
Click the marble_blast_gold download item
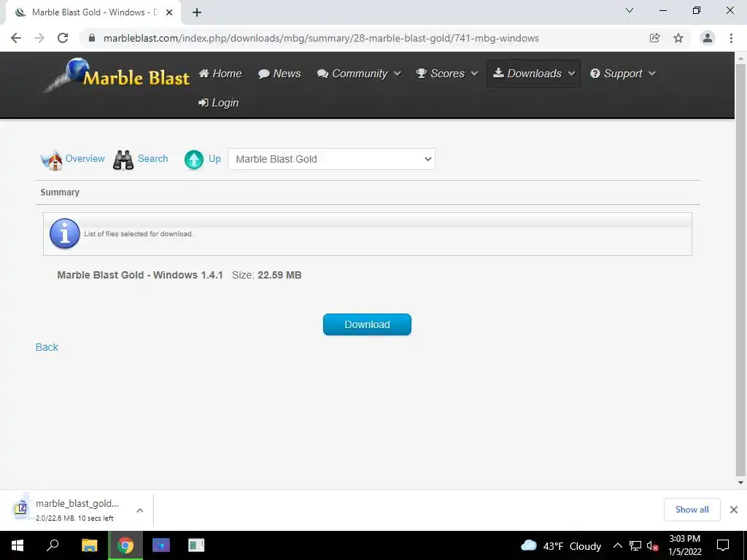pyautogui.click(x=77, y=510)
